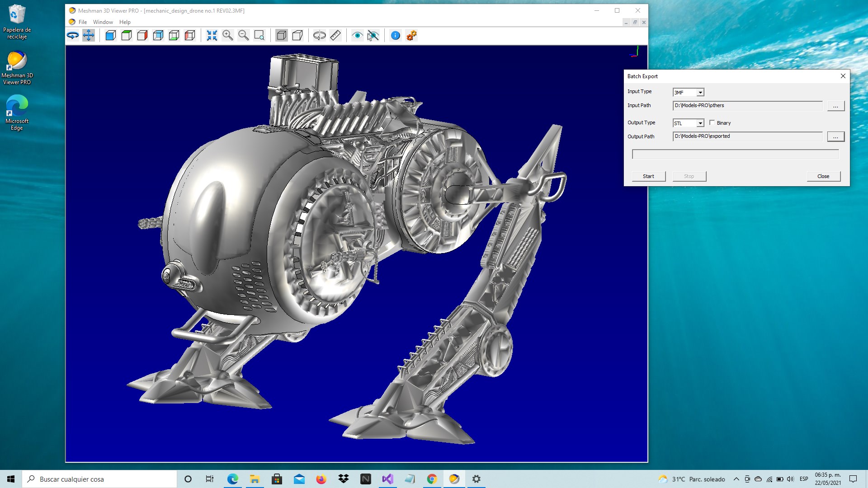The image size is (868, 488).
Task: Toggle hide selection crossed-eye icon
Action: point(373,35)
